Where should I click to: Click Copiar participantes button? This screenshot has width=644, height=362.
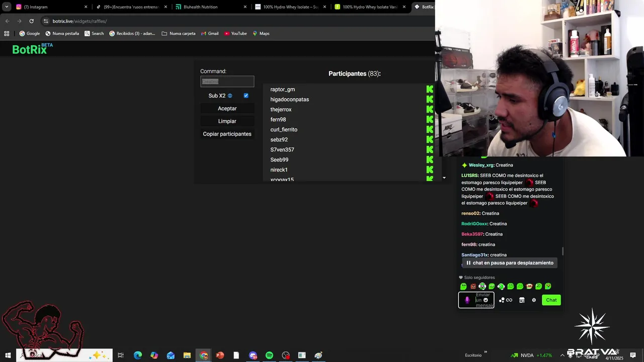pos(227,134)
